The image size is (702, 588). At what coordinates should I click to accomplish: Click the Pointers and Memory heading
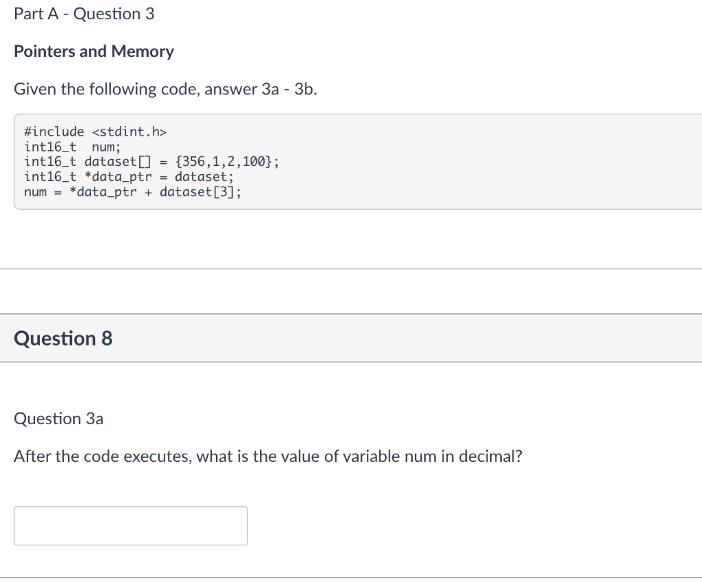point(94,51)
